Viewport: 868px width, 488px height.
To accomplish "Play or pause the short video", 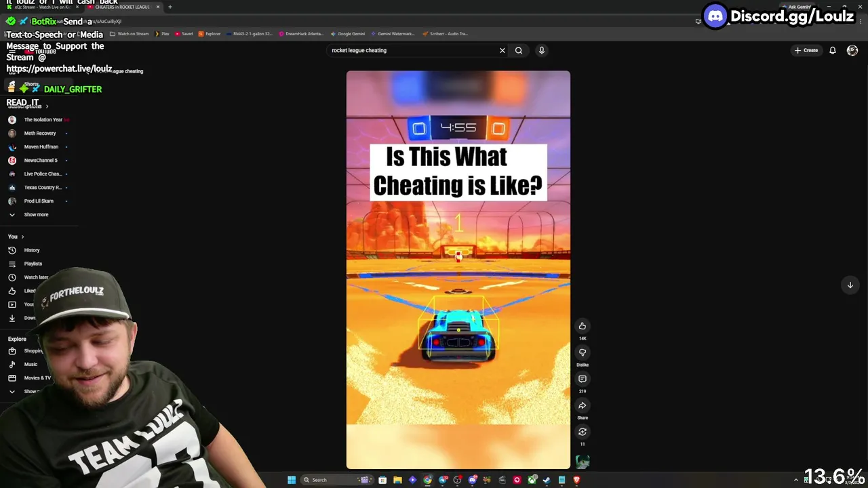I will click(458, 270).
